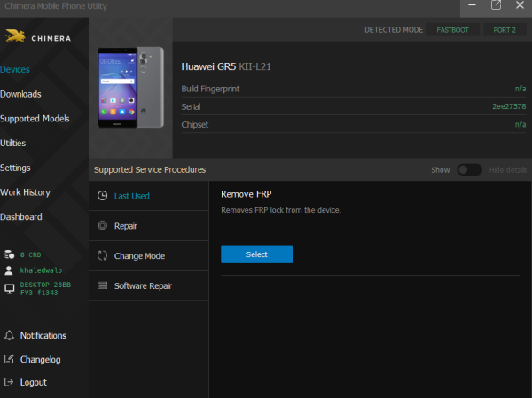Screen dimensions: 532x398
Task: Toggle the Show/Hide details switch
Action: (x=470, y=169)
